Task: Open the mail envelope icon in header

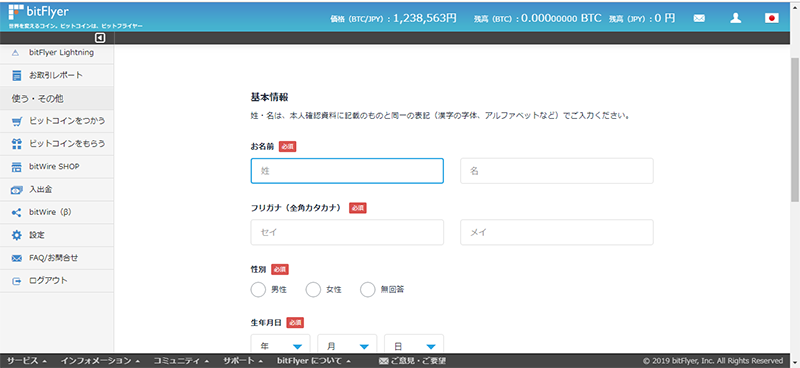Action: pyautogui.click(x=699, y=18)
